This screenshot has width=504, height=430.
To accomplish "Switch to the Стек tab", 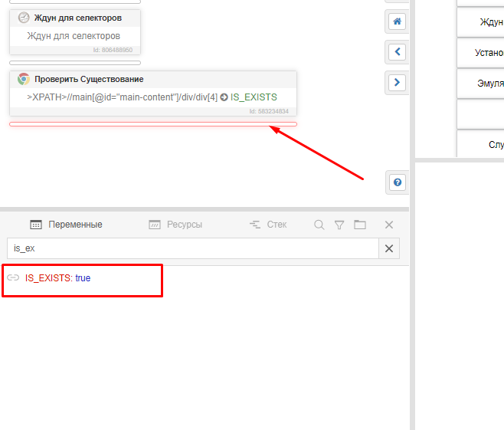I will 268,225.
